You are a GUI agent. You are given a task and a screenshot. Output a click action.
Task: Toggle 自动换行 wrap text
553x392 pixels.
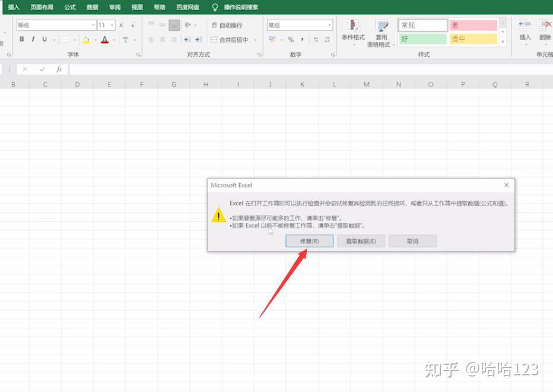pos(227,25)
